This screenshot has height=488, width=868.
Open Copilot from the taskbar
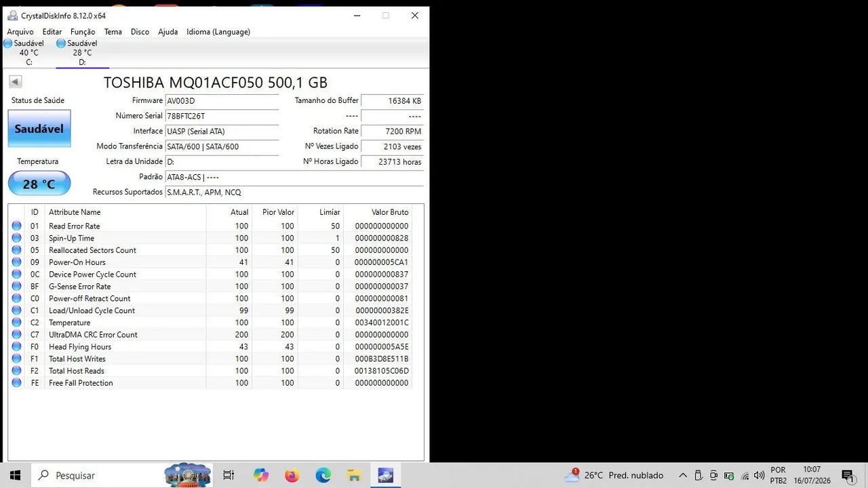(x=261, y=475)
